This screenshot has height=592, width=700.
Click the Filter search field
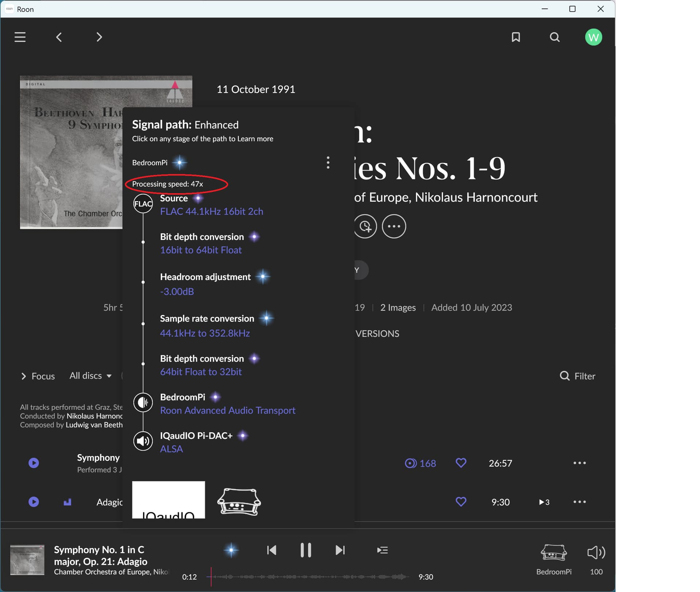(577, 376)
